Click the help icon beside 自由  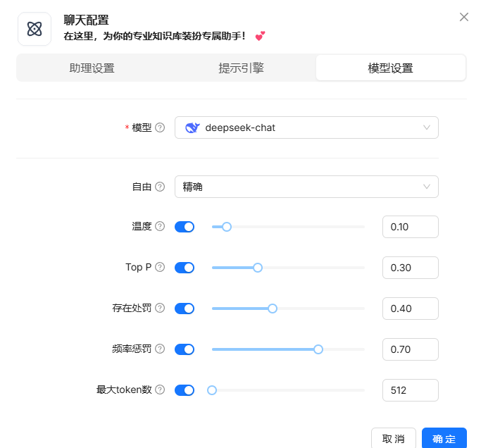tap(160, 187)
